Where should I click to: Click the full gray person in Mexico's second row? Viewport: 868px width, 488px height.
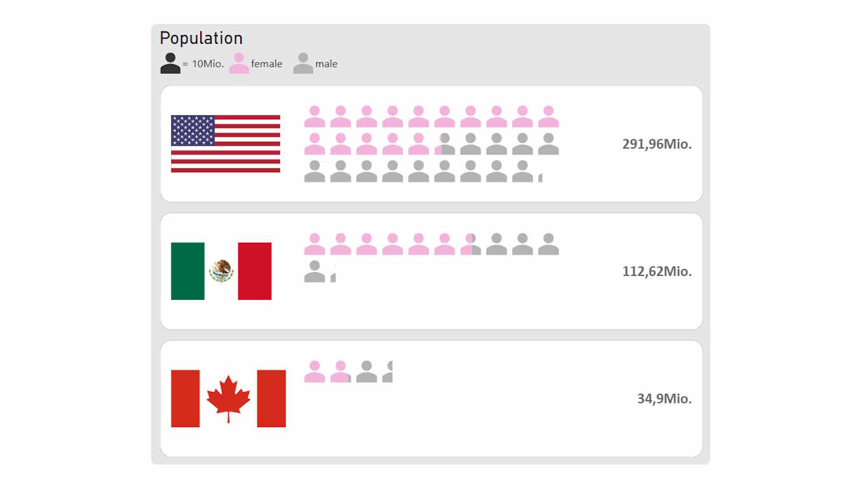(315, 271)
